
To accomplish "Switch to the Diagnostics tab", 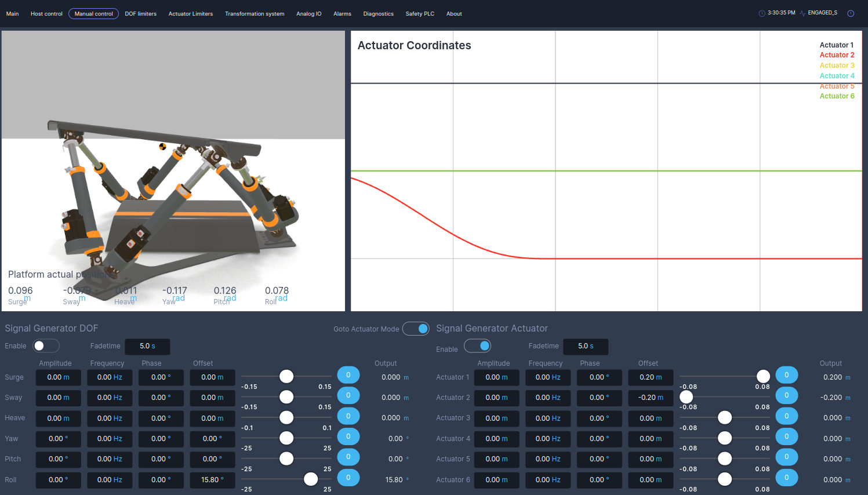I will tap(378, 14).
